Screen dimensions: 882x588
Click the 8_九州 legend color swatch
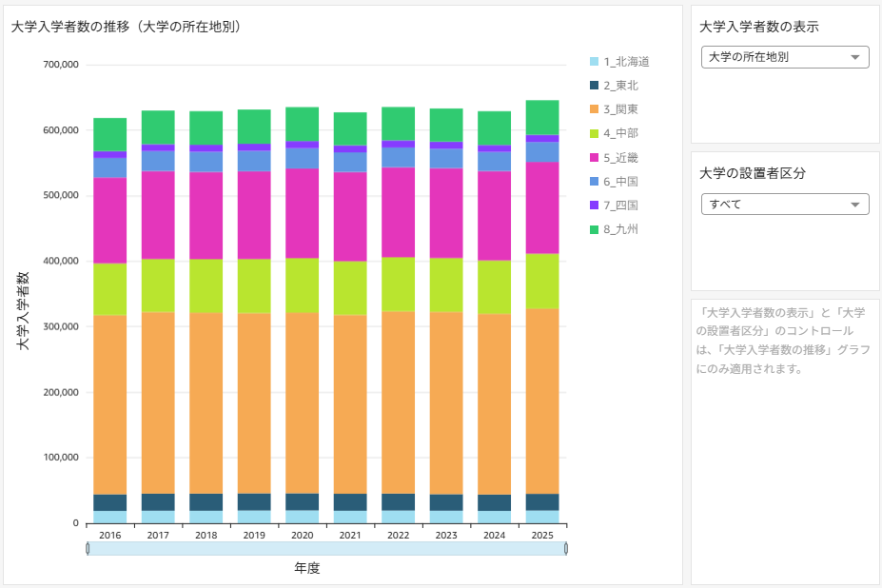[595, 229]
